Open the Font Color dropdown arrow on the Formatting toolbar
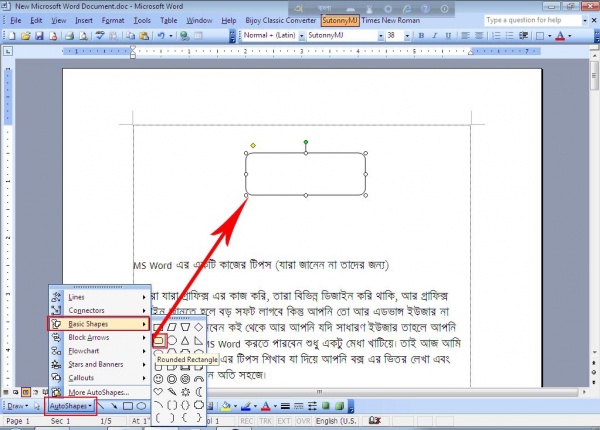This screenshot has height=430, width=600. coord(570,36)
